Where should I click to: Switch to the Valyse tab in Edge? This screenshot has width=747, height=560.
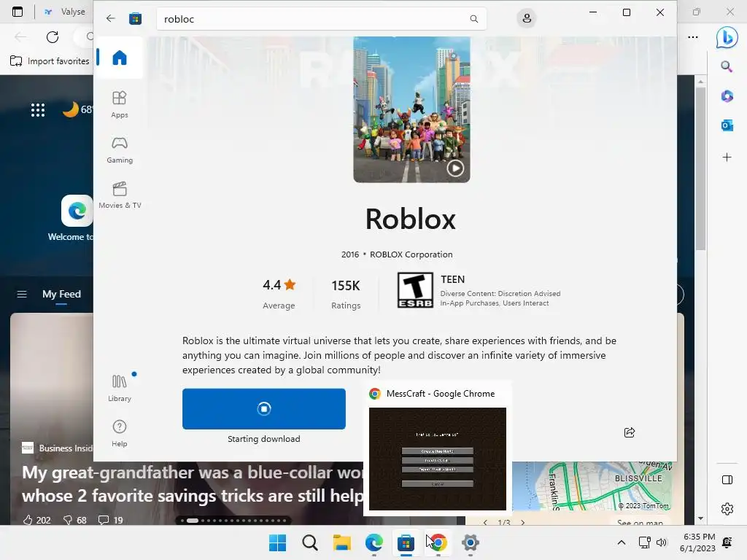point(65,12)
